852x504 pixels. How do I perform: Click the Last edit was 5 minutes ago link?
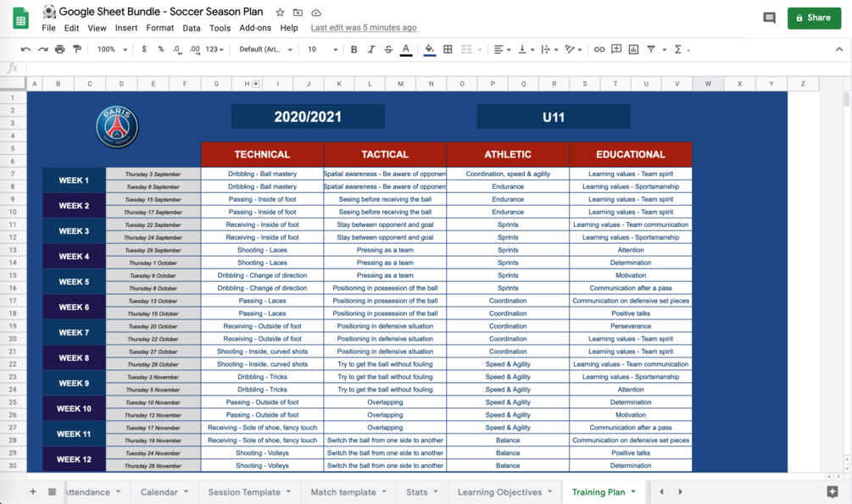(x=364, y=28)
